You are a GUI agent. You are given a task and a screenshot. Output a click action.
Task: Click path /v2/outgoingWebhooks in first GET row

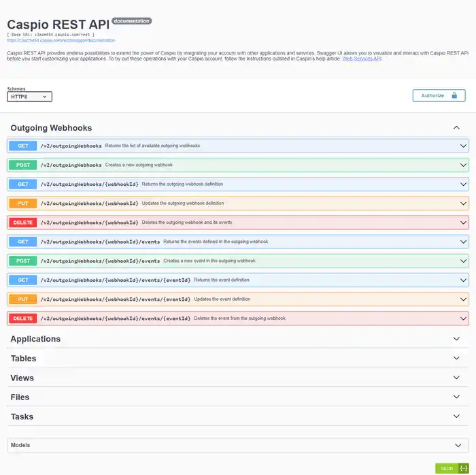click(71, 146)
